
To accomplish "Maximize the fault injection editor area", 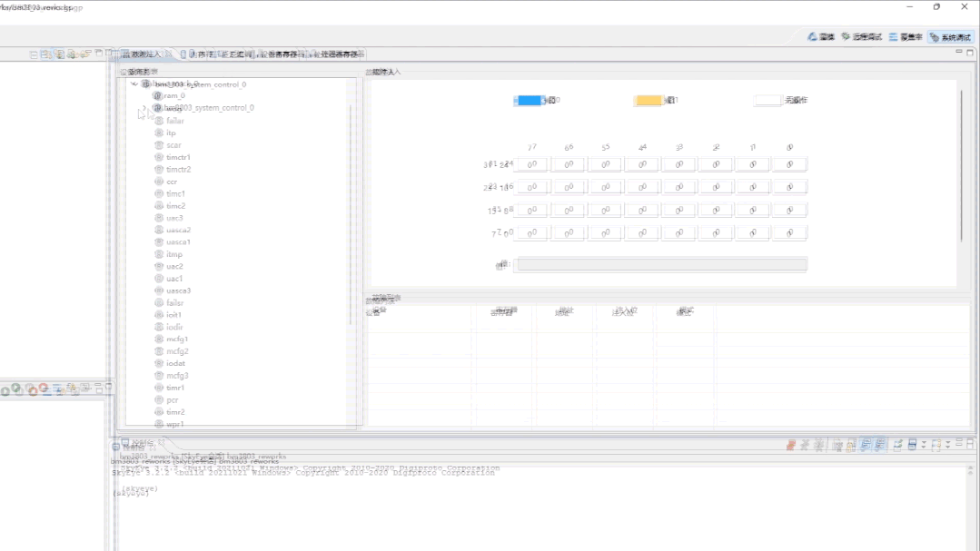I will [970, 52].
